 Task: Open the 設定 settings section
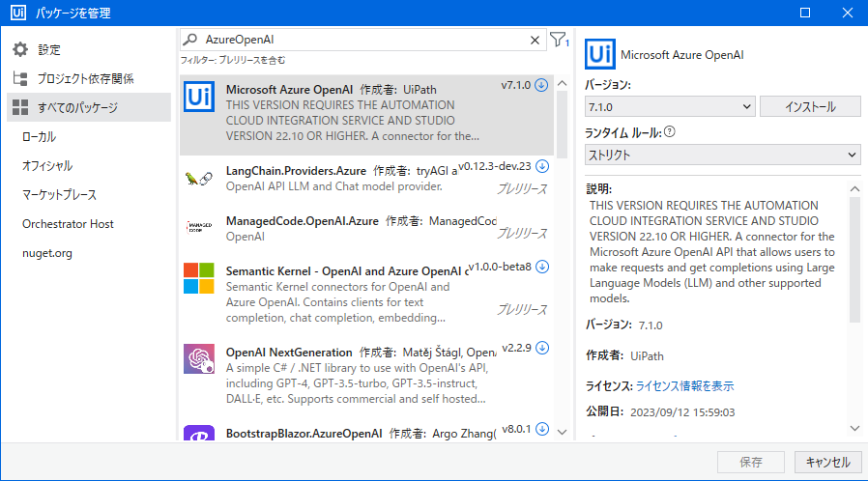[x=49, y=50]
